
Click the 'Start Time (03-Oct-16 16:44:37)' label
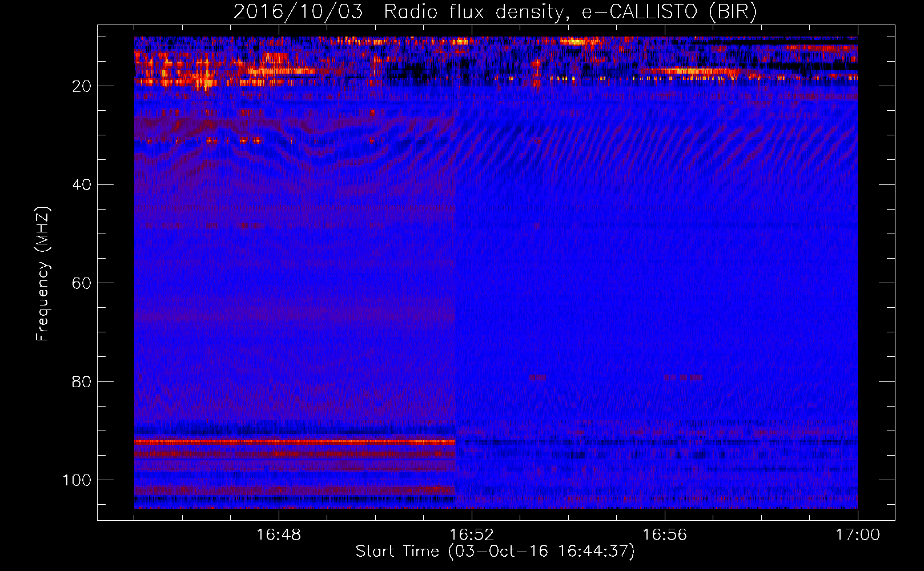(495, 552)
